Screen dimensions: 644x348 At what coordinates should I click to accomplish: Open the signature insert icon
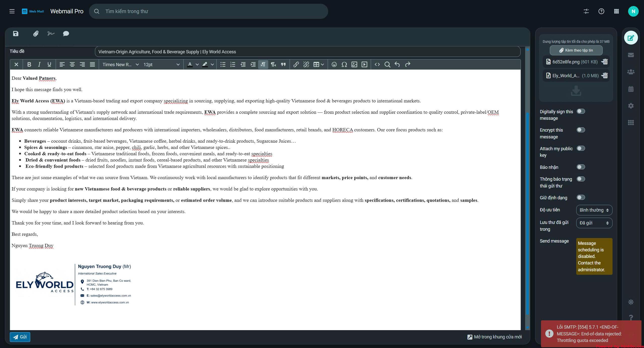[x=51, y=33]
